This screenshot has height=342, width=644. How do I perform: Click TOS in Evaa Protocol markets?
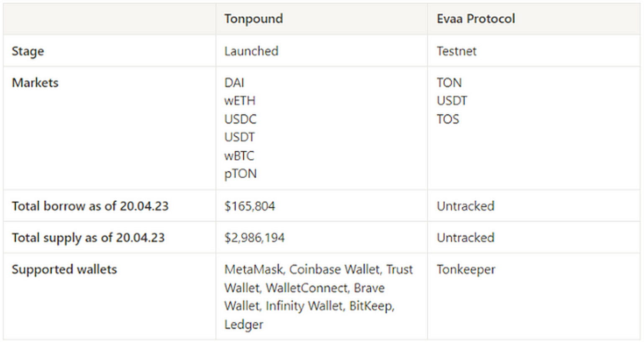point(448,119)
